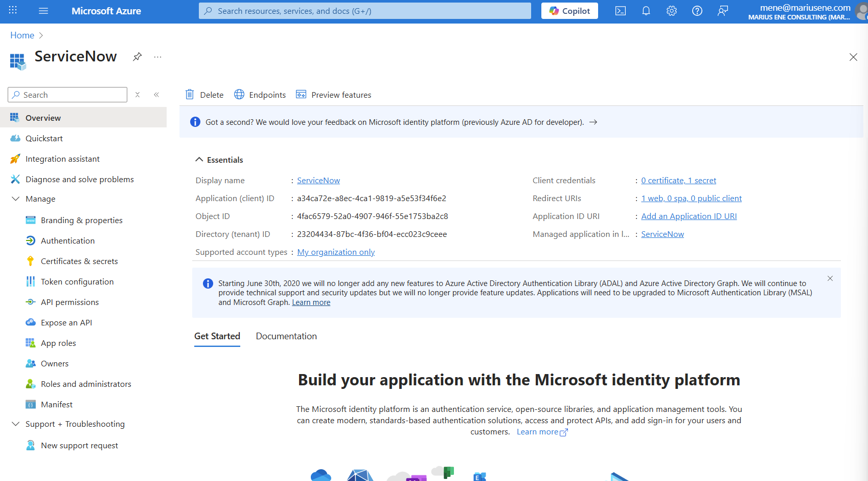Collapse Support + Troubleshooting group

coord(16,424)
